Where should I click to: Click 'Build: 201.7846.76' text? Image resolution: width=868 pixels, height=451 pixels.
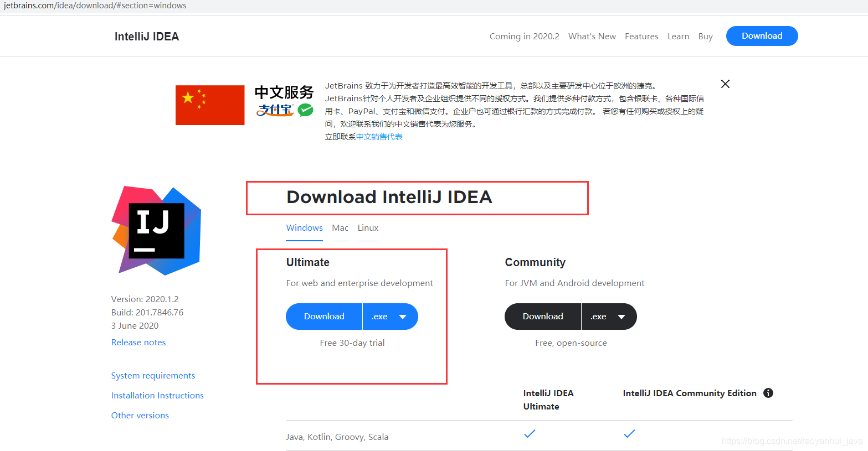147,313
